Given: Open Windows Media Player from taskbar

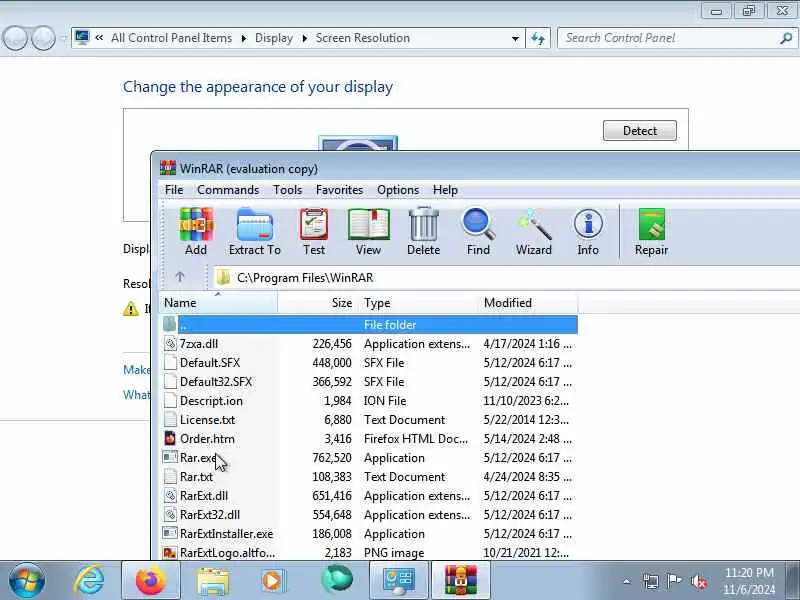Looking at the screenshot, I should coord(273,581).
